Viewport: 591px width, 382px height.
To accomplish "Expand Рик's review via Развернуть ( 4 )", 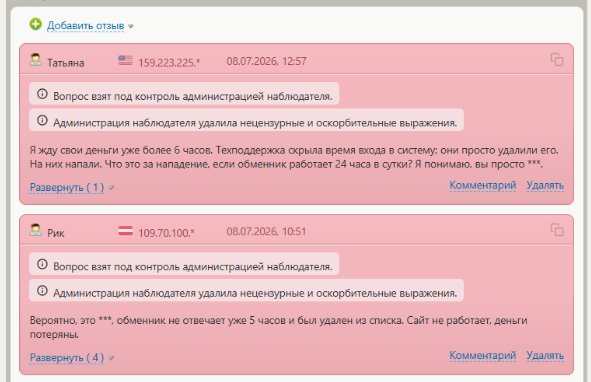I will coord(67,357).
